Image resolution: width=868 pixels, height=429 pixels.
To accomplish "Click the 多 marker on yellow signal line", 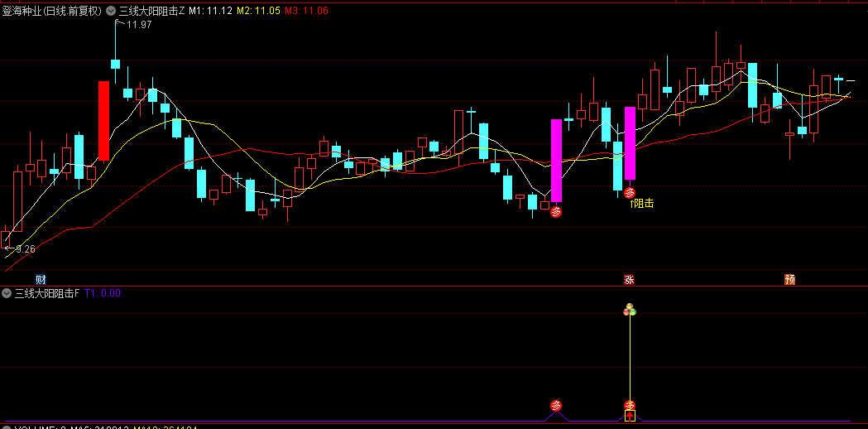I will point(630,406).
